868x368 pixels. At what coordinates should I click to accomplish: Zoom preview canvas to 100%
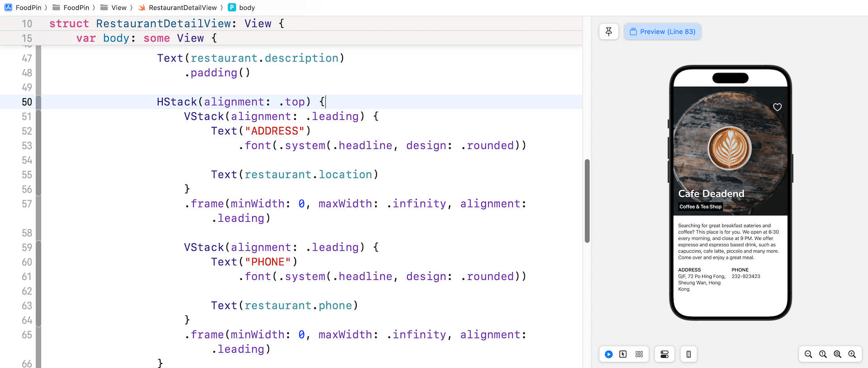click(x=823, y=354)
